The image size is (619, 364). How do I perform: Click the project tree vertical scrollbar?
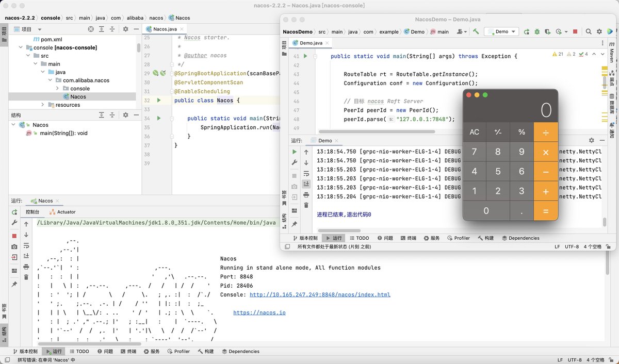tap(138, 47)
